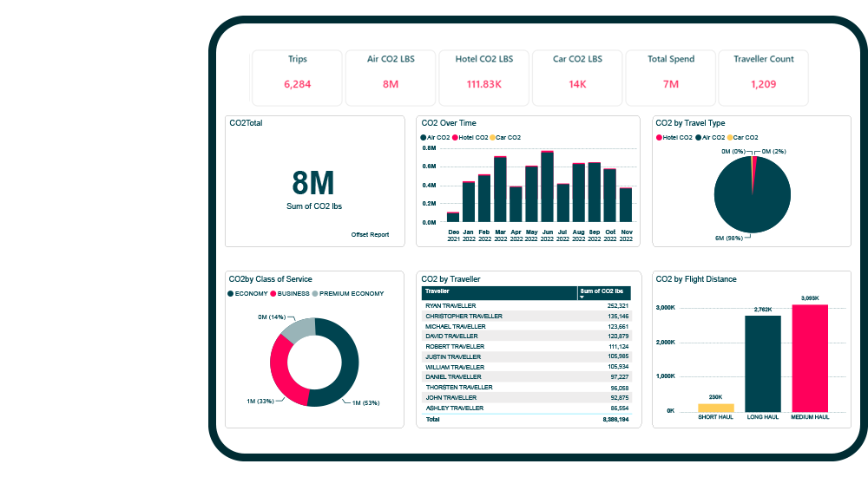Select the ASHLEY TRAVELLER row

526,408
